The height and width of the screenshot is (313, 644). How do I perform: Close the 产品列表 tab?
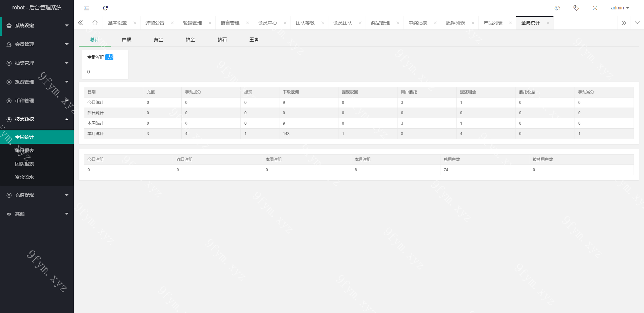[x=511, y=23]
